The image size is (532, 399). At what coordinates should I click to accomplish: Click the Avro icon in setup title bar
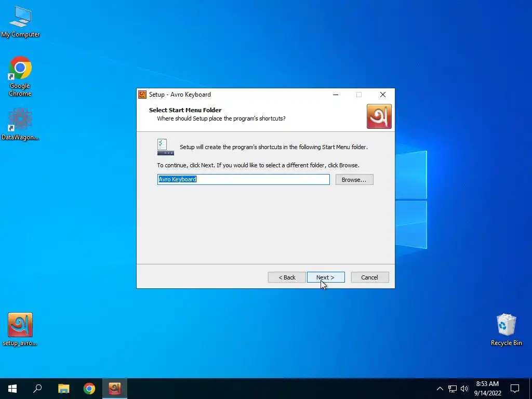(x=142, y=95)
